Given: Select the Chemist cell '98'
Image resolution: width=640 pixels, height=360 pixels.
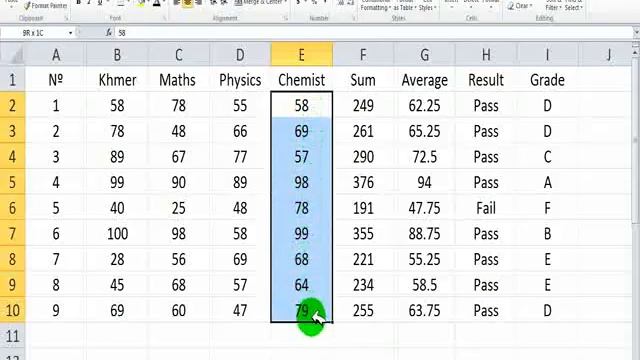Looking at the screenshot, I should [302, 182].
